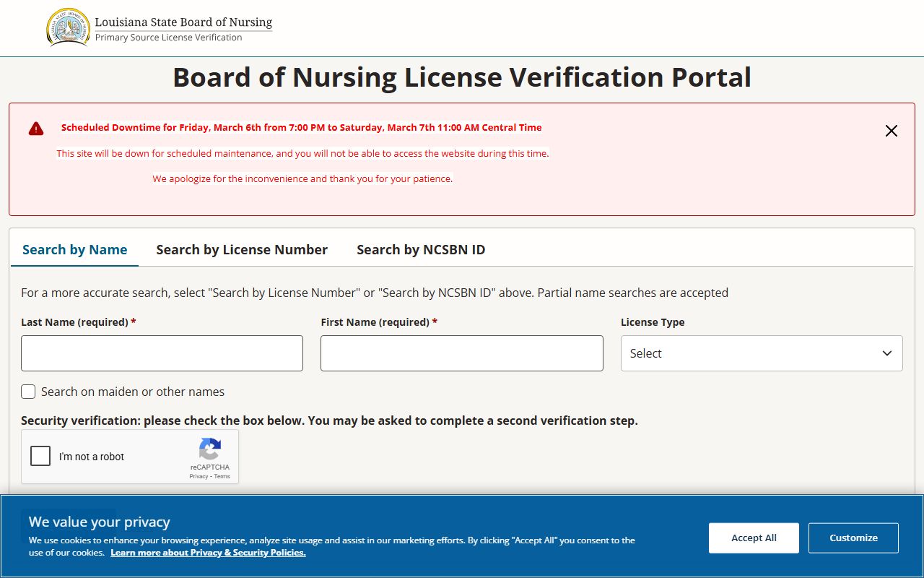This screenshot has height=578, width=924.
Task: Click the Louisiana State Board of Nursing seal logo
Action: 69,27
